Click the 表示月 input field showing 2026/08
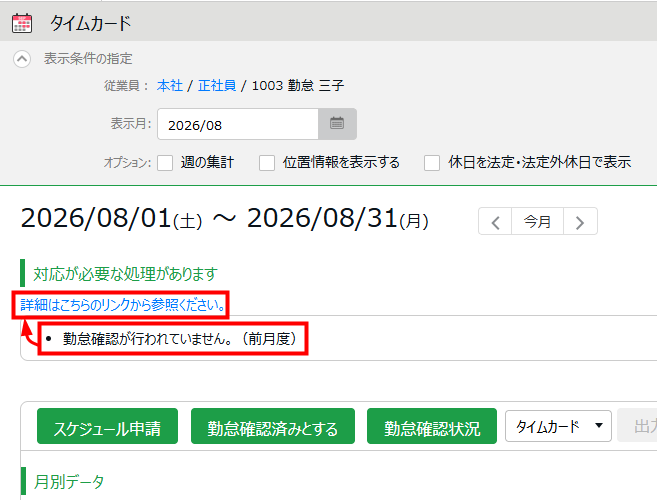Screen dimensions: 657x500 pos(238,124)
